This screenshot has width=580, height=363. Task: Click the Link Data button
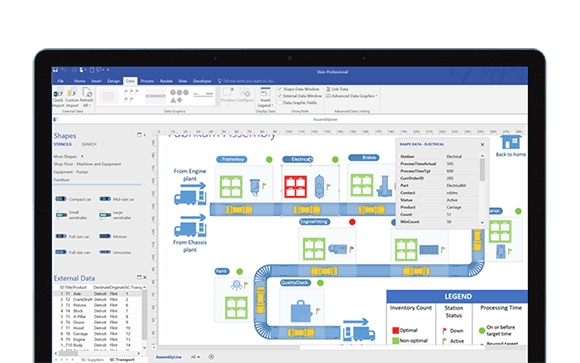pyautogui.click(x=337, y=89)
